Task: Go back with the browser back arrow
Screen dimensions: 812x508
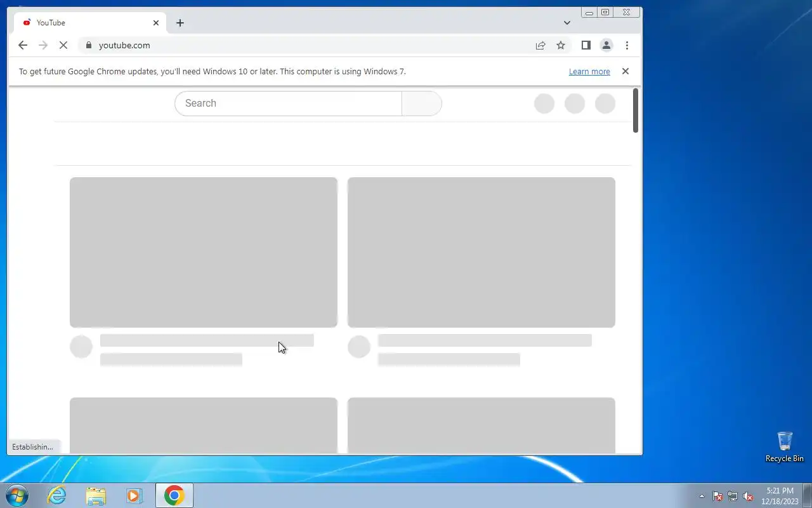Action: [x=23, y=45]
